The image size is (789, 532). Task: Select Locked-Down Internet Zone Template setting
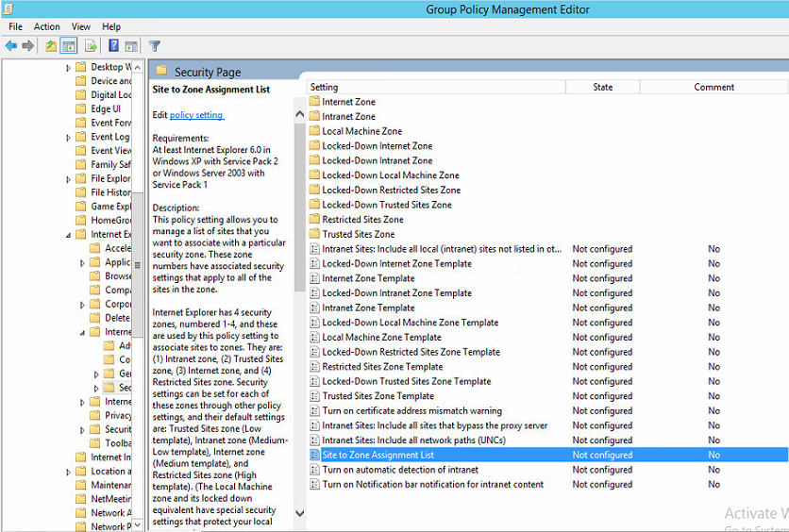tap(396, 263)
